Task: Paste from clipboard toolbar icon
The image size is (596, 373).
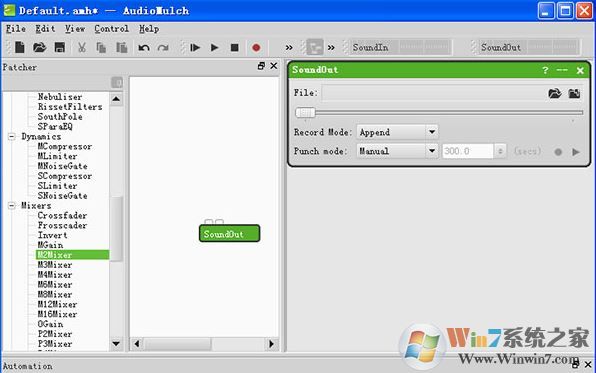Action: click(122, 48)
